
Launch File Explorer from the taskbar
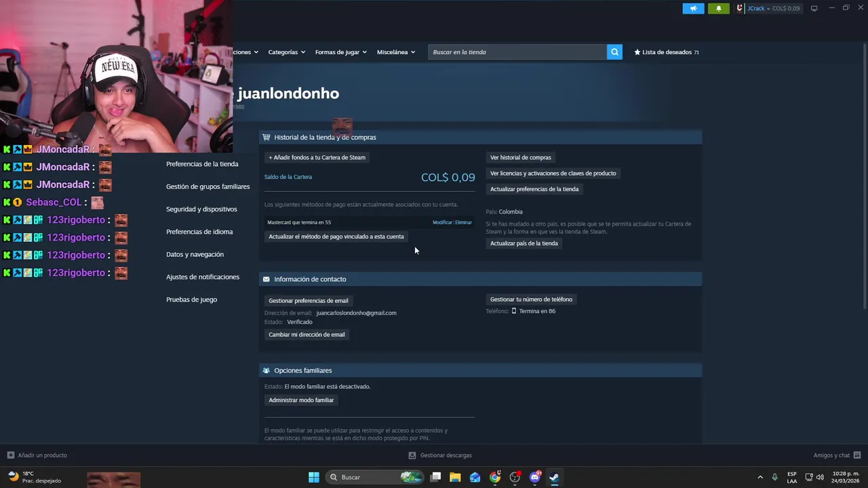coord(455,477)
